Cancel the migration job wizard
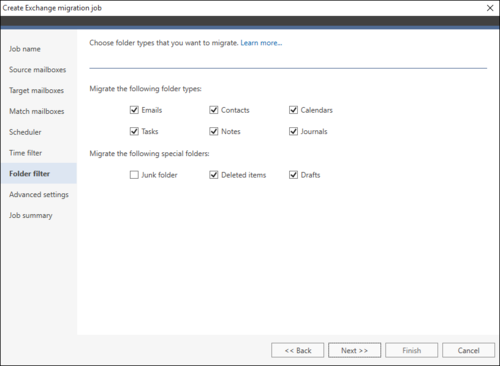Viewport: 500px width, 366px height. tap(468, 350)
